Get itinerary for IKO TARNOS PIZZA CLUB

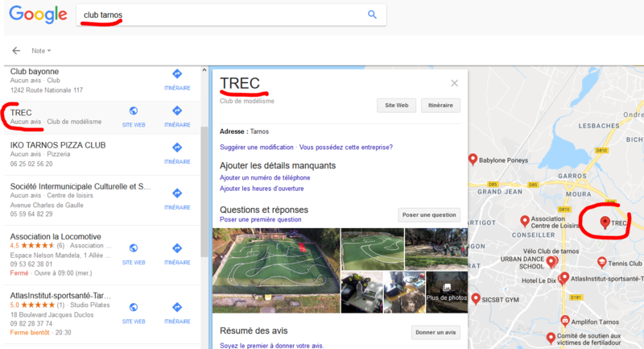(177, 153)
